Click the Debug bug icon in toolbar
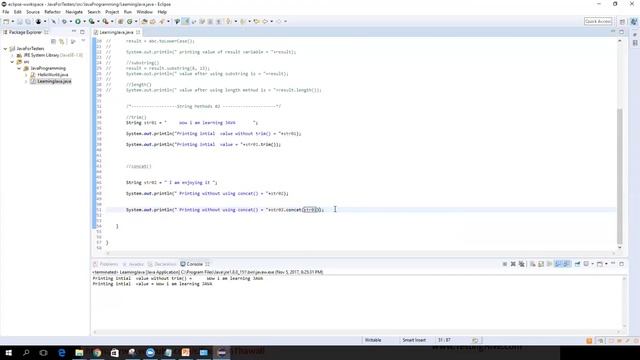This screenshot has height=360, width=640. (x=64, y=21)
